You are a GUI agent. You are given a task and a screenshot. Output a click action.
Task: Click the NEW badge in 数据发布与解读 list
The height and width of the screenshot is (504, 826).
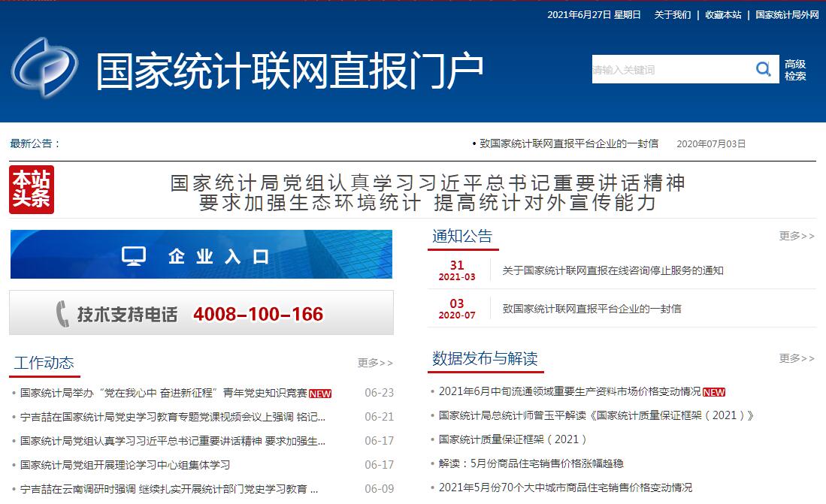(x=714, y=392)
